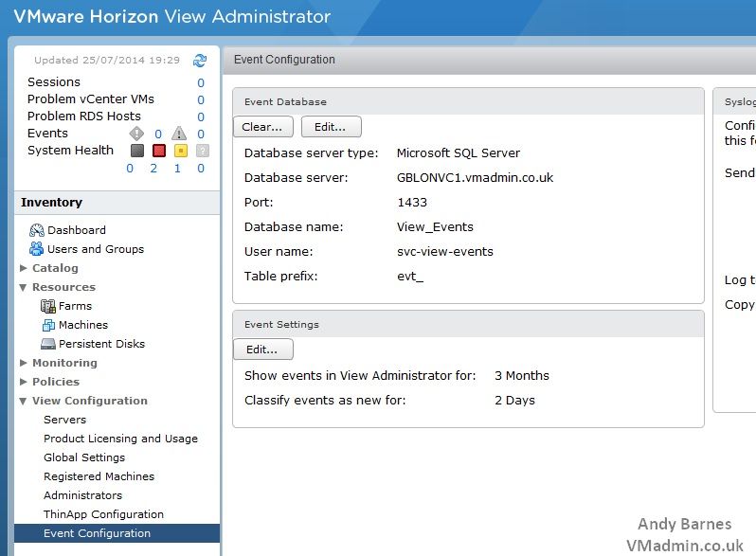Click the View_Events database name

435,227
